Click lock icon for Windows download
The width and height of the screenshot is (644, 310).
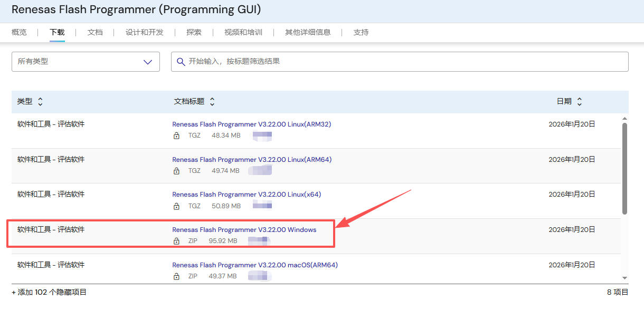177,241
